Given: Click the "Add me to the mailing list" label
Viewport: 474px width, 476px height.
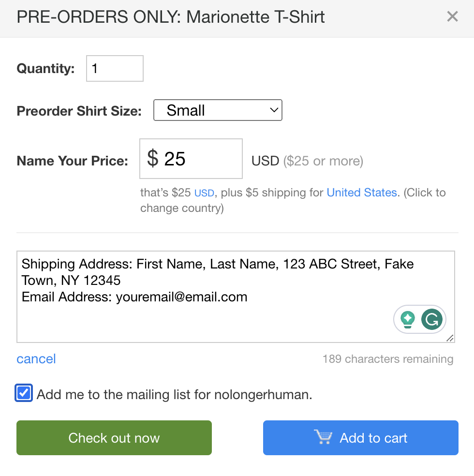Looking at the screenshot, I should (x=174, y=395).
